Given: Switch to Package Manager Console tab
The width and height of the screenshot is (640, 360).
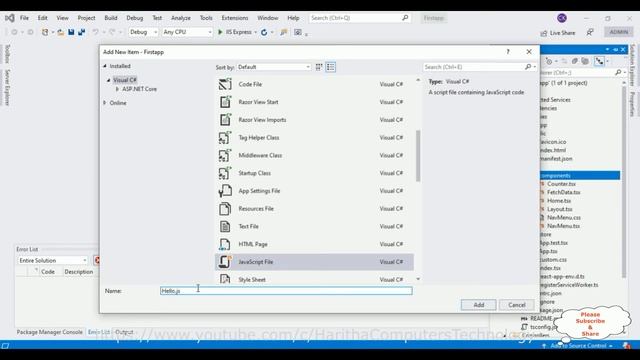Looking at the screenshot, I should click(49, 332).
